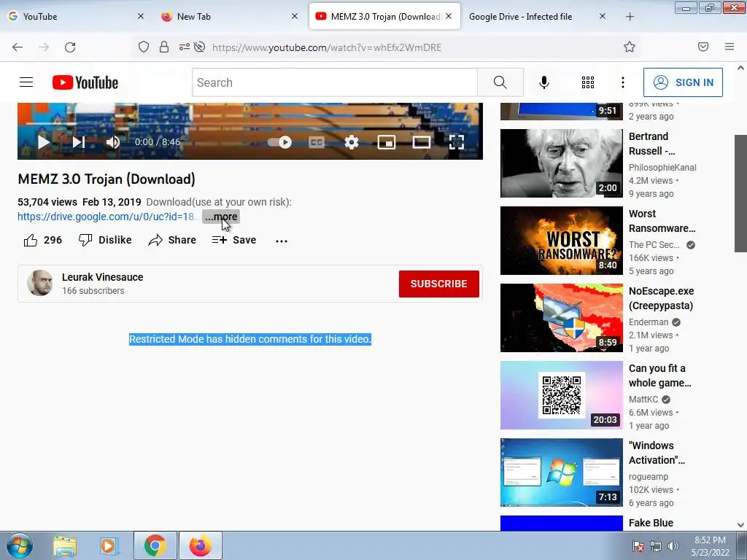Image resolution: width=747 pixels, height=560 pixels.
Task: Click the address bar URL
Action: [x=327, y=47]
